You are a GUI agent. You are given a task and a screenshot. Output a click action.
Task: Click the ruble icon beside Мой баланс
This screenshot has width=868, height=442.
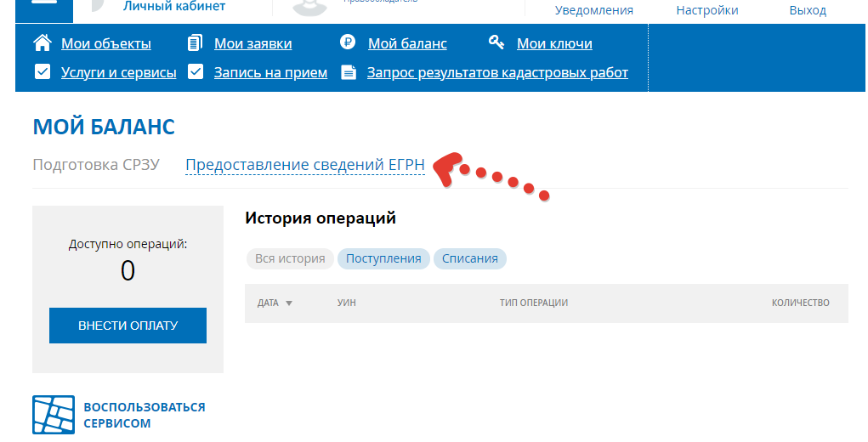click(348, 42)
